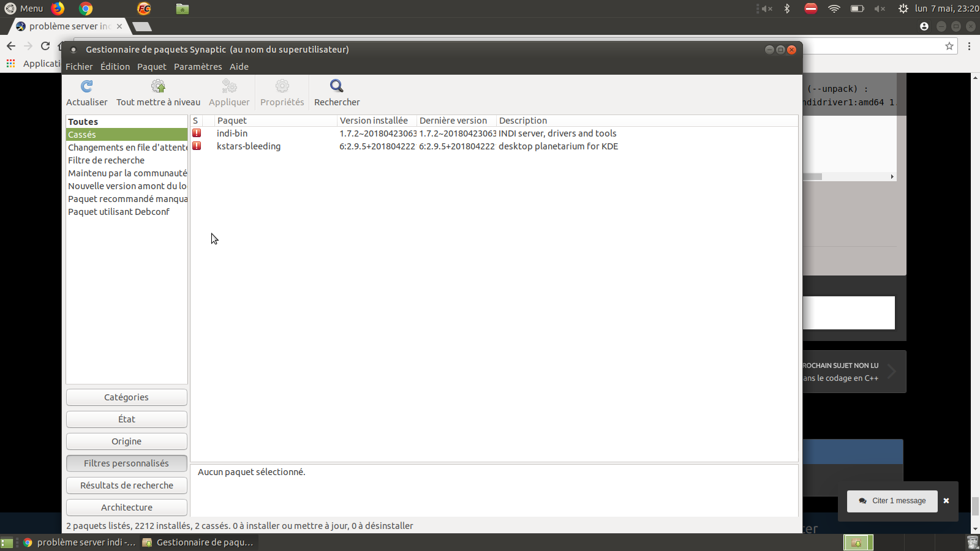Open FreeCAD launcher icon in panel

coord(144,9)
